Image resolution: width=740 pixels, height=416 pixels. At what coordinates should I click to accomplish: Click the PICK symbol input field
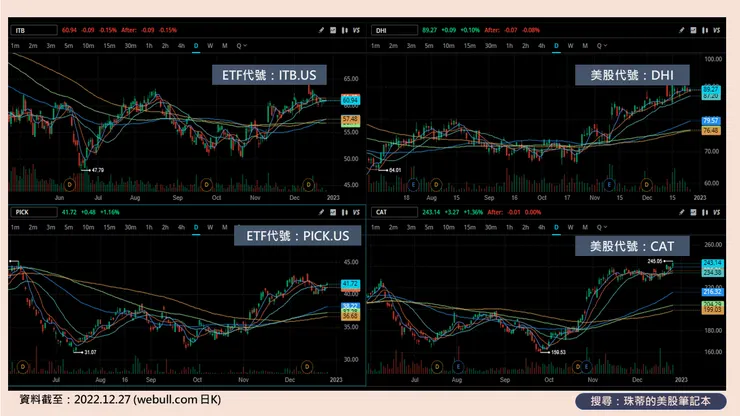(34, 212)
